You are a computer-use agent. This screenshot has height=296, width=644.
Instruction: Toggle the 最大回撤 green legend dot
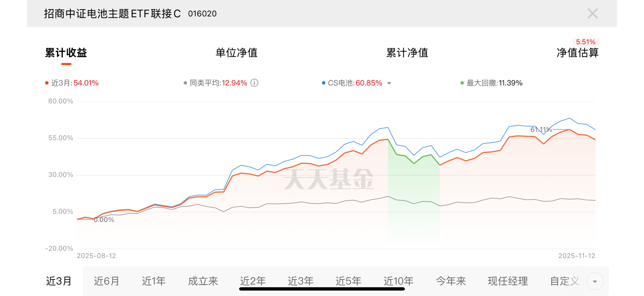coord(462,83)
